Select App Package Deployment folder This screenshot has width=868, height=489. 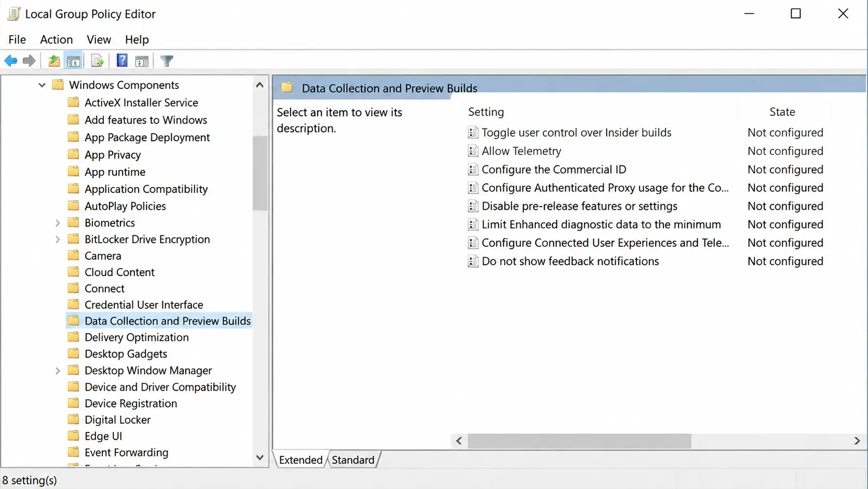click(x=147, y=137)
